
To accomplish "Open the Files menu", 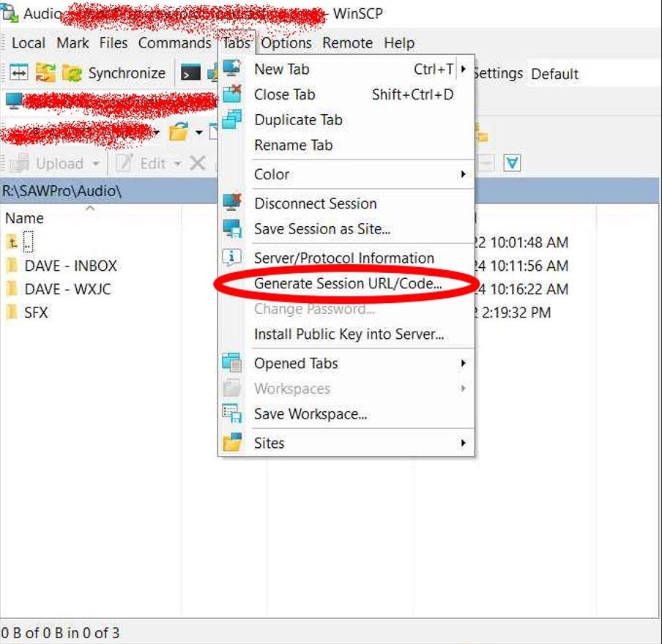I will click(114, 43).
